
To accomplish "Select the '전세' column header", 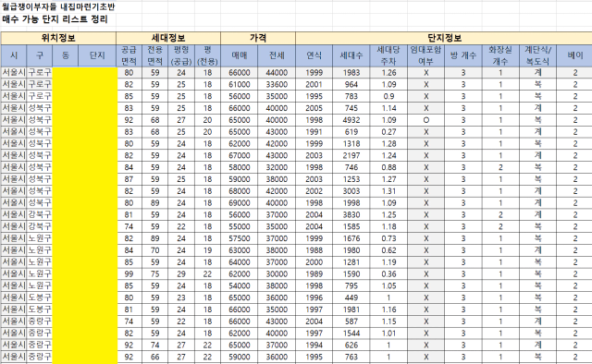I will tap(277, 55).
